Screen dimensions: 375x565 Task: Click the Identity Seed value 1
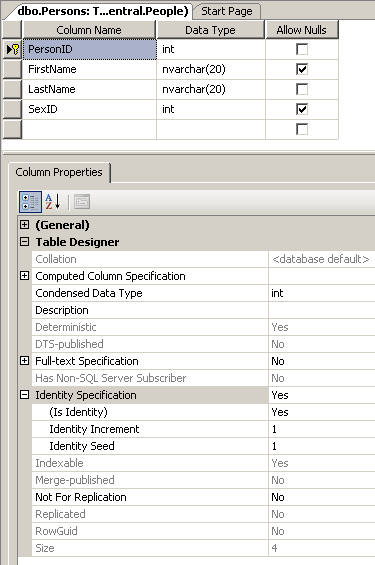click(322, 446)
